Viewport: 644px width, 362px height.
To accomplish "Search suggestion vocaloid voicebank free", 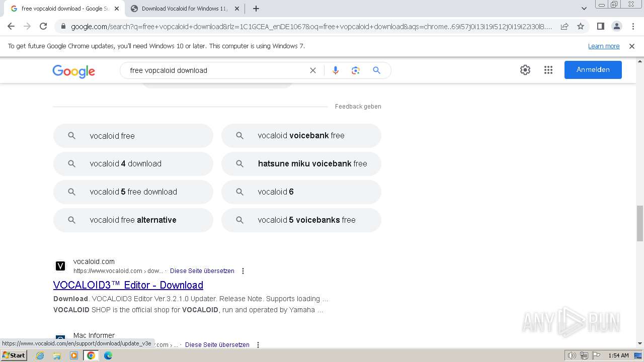I will tap(301, 136).
